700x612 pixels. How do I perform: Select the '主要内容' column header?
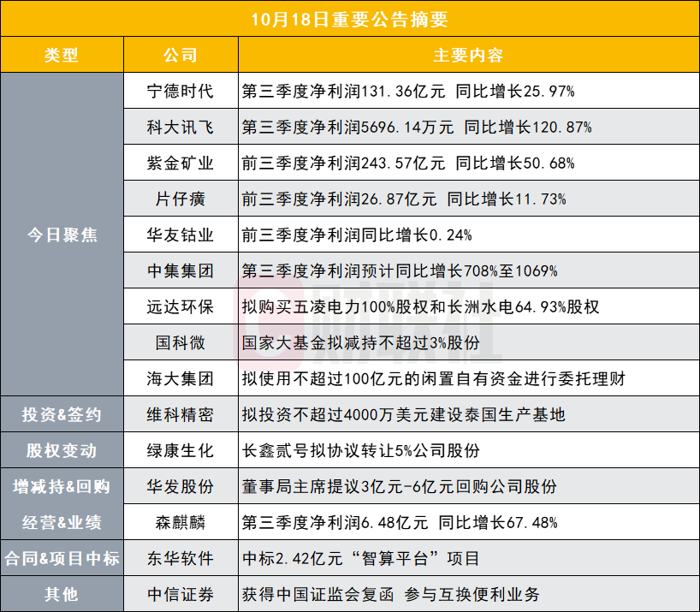pos(468,55)
